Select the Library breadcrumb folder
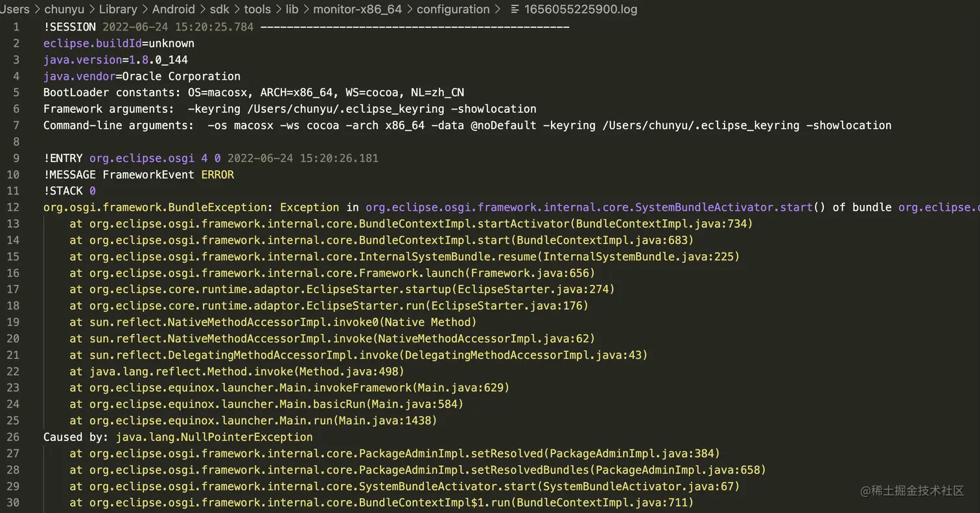Screen dimensions: 980x513 (118, 9)
